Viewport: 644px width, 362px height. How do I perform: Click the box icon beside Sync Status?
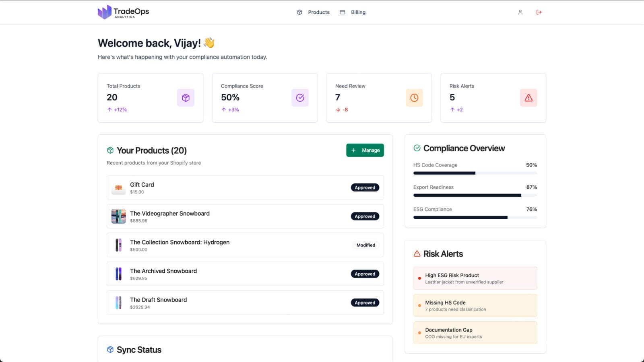(x=110, y=350)
